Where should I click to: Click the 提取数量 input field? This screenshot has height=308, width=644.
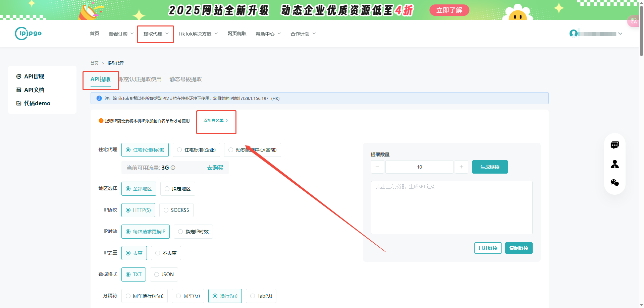(x=419, y=167)
